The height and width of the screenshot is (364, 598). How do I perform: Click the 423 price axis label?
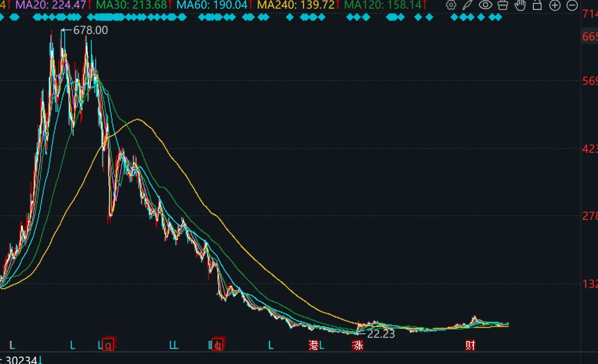pos(590,149)
